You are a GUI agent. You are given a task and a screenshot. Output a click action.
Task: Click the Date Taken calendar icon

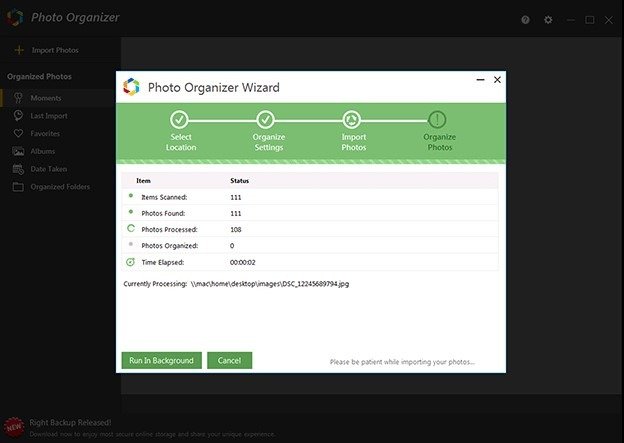18,169
